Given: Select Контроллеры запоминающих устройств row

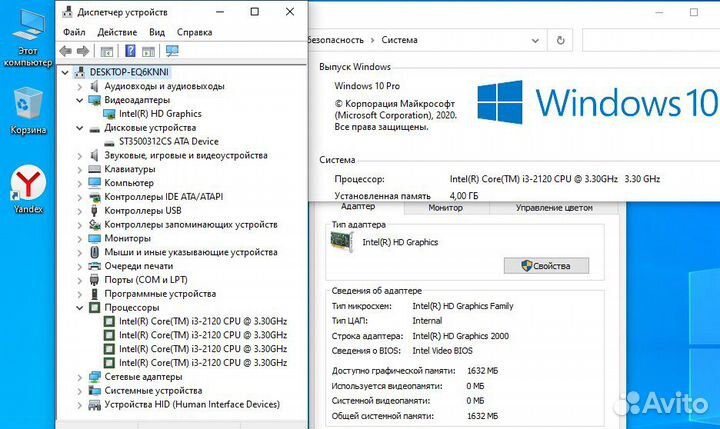Looking at the screenshot, I should 191,225.
